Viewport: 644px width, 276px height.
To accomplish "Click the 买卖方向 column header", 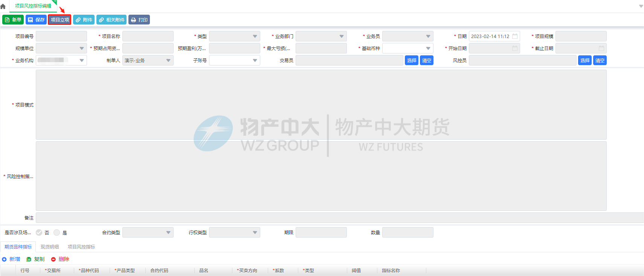I will pos(247,270).
